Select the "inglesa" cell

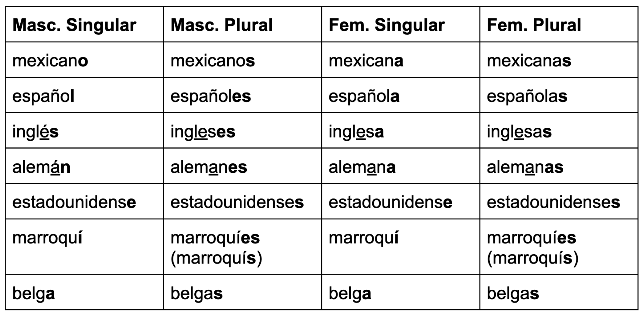(356, 132)
